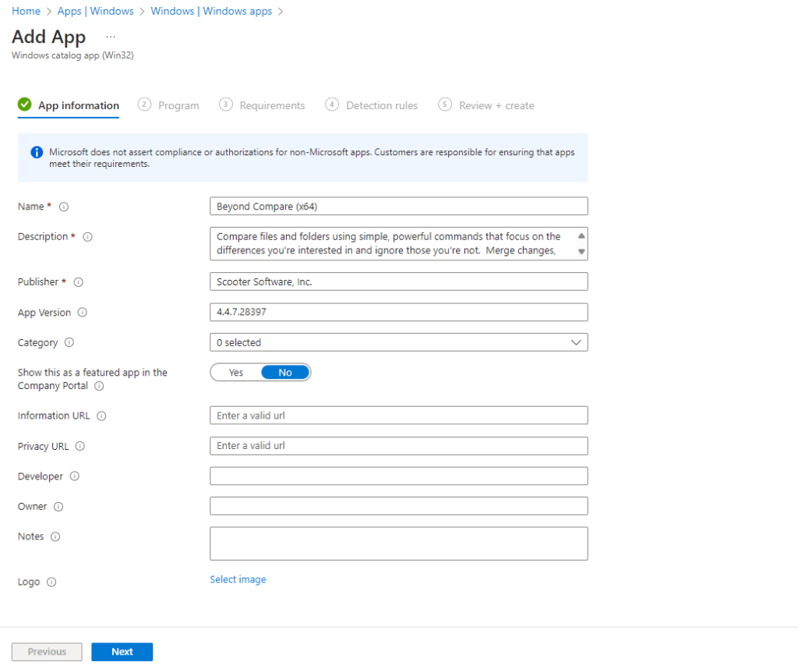798x672 pixels.
Task: Click the info icon next to Category
Action: click(69, 342)
